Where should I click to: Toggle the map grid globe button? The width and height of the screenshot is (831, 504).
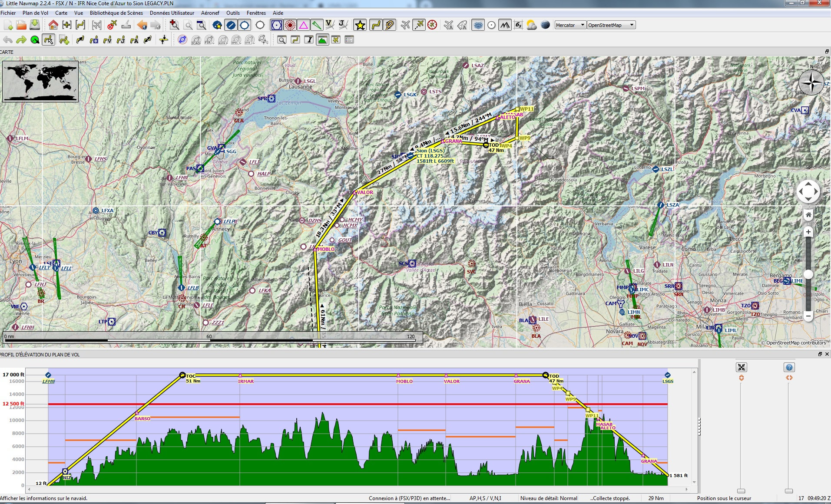point(478,25)
